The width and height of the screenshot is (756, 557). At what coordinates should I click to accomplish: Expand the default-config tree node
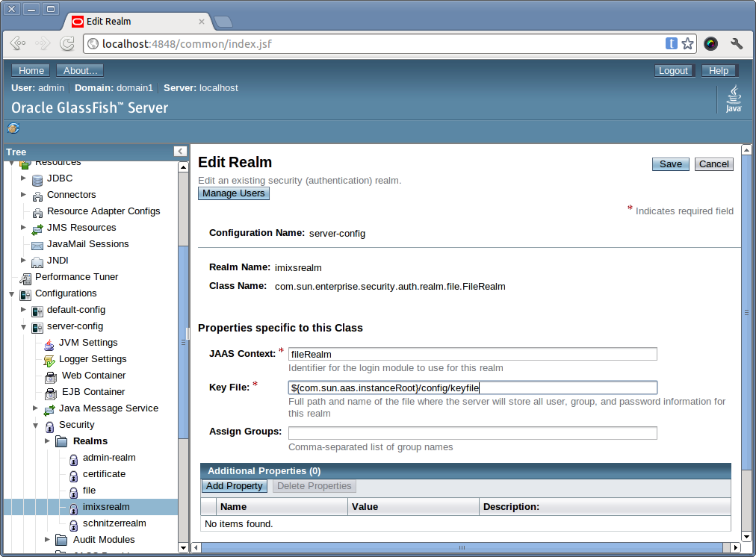(23, 309)
